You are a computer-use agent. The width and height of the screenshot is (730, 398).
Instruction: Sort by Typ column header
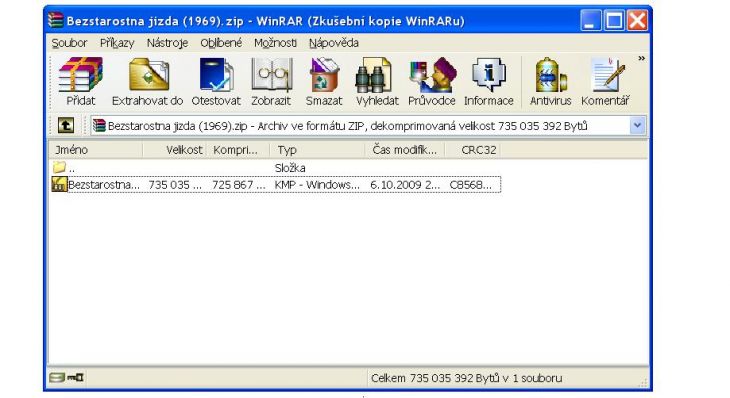coord(317,150)
